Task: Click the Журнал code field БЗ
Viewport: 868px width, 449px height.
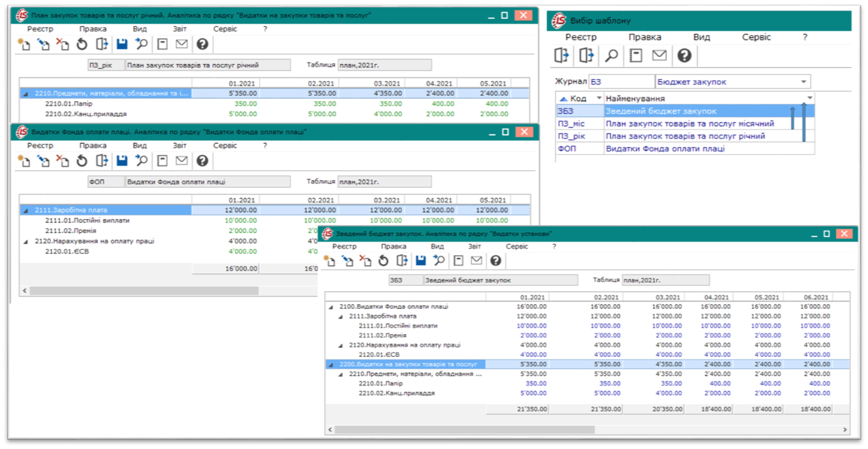Action: point(620,82)
